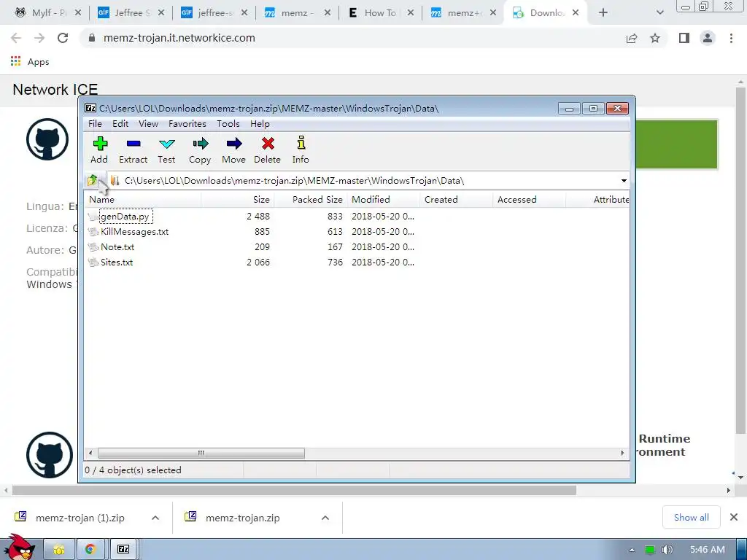Open the View menu
Viewport: 747px width, 560px height.
[x=148, y=124]
